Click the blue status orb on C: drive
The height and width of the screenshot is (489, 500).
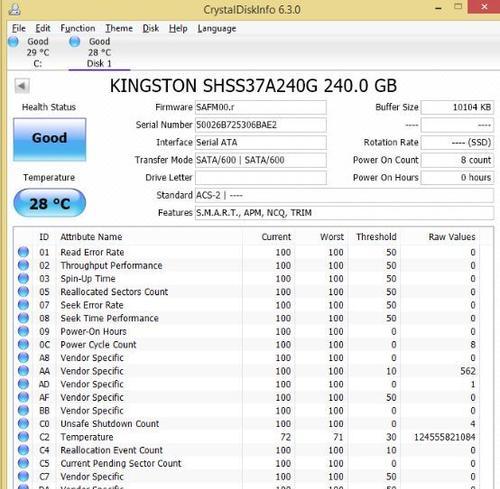click(13, 42)
